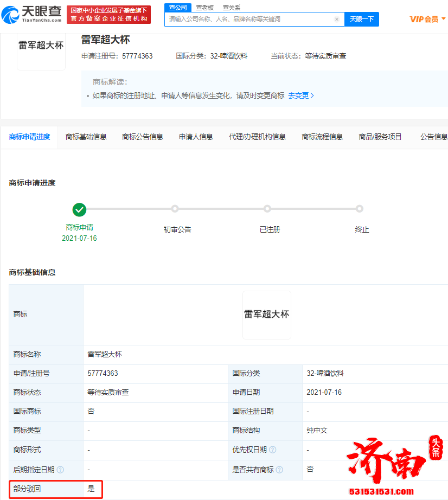Viewport: 448px width, 500px height.
Task: Click the 已注册 progress circle
Action: coord(267,208)
